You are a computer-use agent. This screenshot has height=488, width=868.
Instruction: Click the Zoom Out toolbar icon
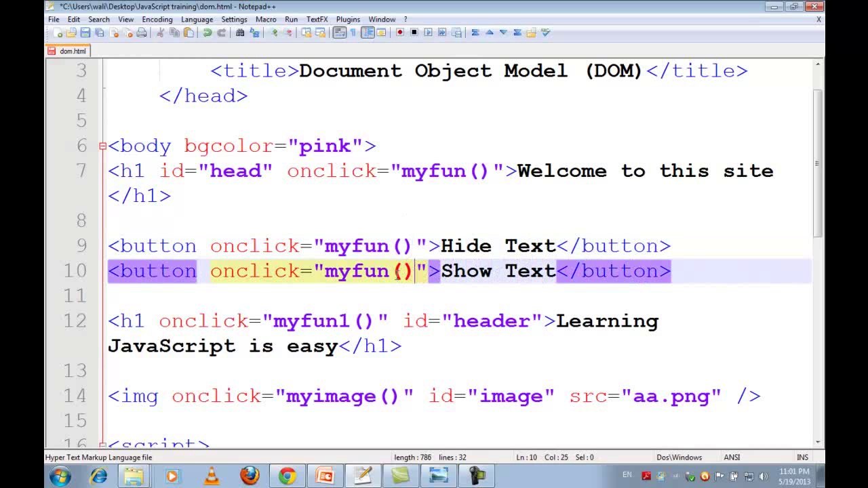[289, 33]
